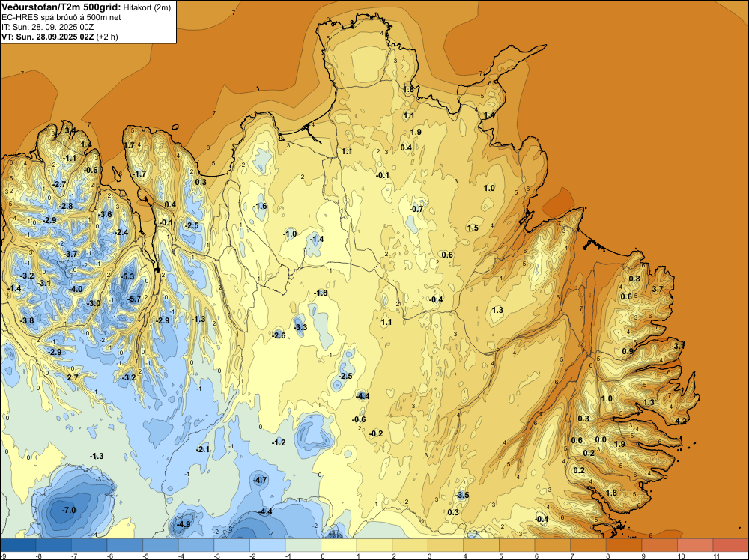Choose the legend swatch between 7 and 8
This screenshot has height=560, width=749.
(x=588, y=545)
